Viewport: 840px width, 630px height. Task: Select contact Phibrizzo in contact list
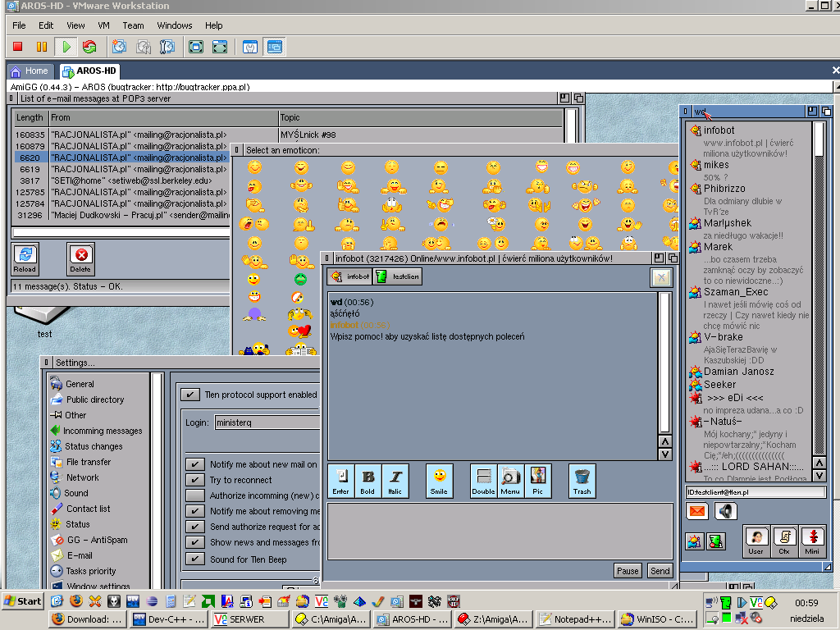[x=724, y=189]
